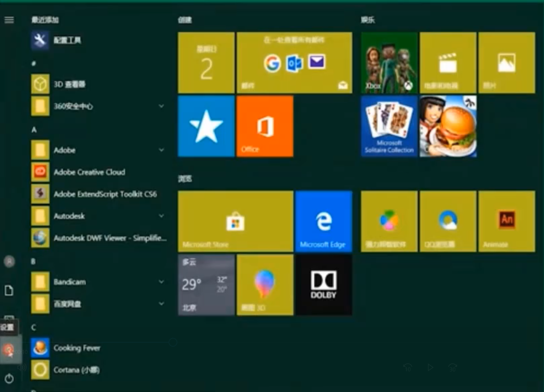The height and width of the screenshot is (392, 544).
Task: Launch the Adobe Animate tile
Action: tap(506, 221)
